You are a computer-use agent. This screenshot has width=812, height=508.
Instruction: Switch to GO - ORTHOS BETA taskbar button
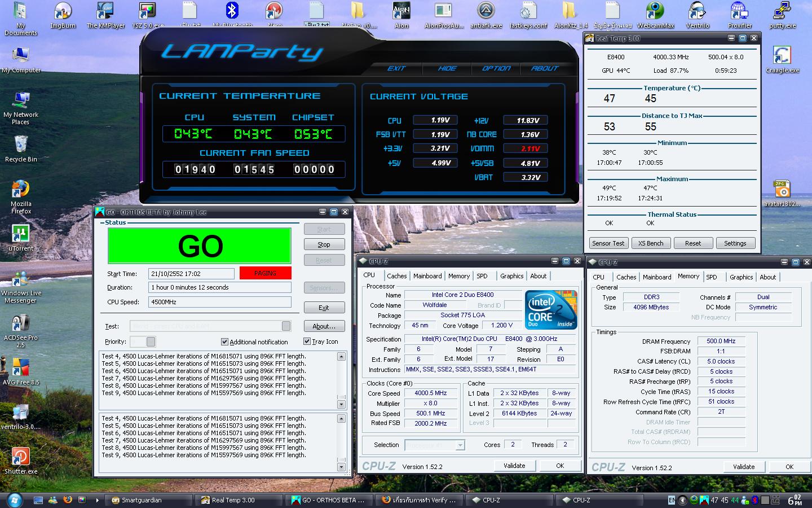pyautogui.click(x=329, y=500)
